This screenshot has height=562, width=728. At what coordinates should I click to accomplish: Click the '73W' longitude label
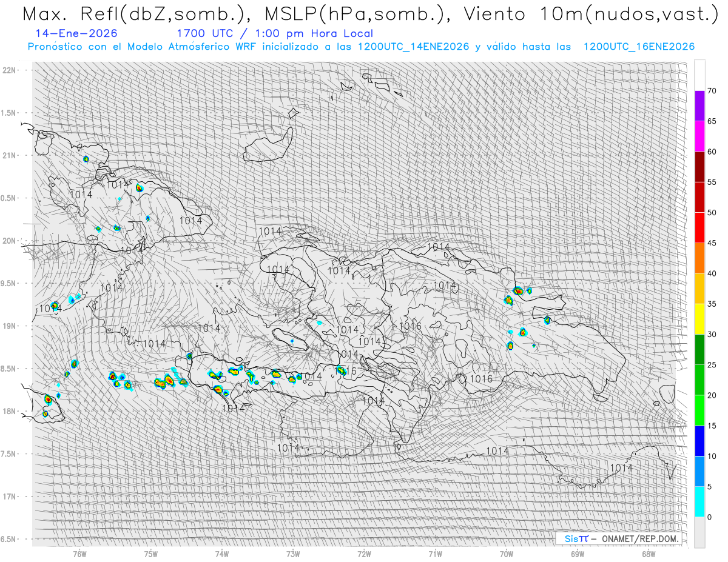click(293, 554)
